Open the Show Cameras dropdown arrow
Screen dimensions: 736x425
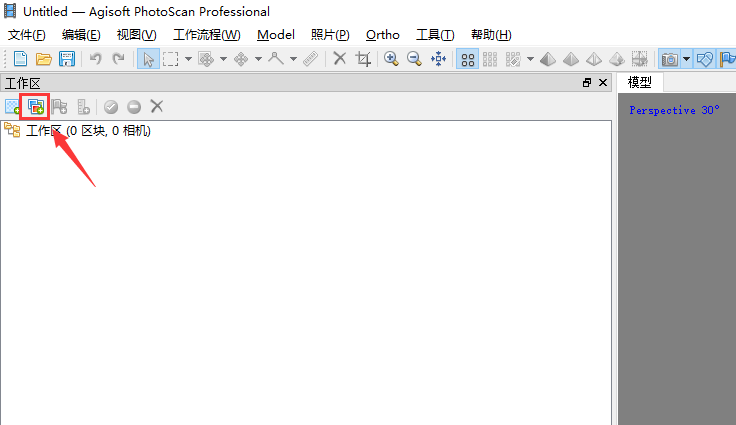point(686,59)
